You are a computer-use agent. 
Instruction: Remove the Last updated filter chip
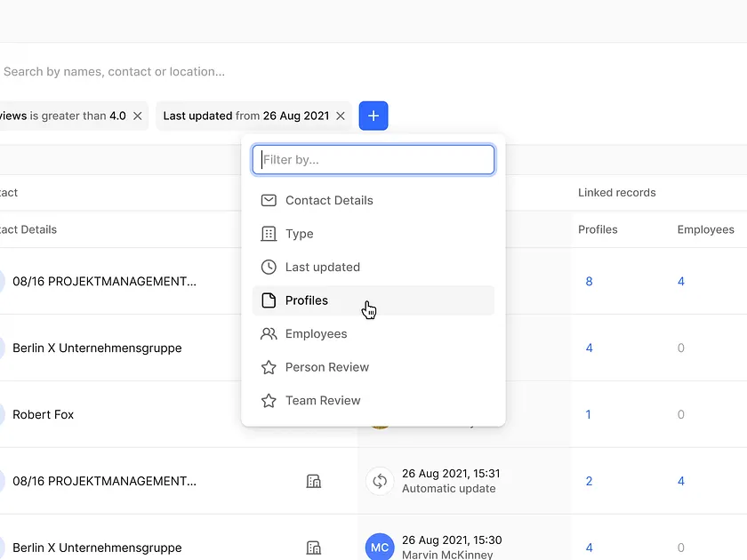click(341, 116)
